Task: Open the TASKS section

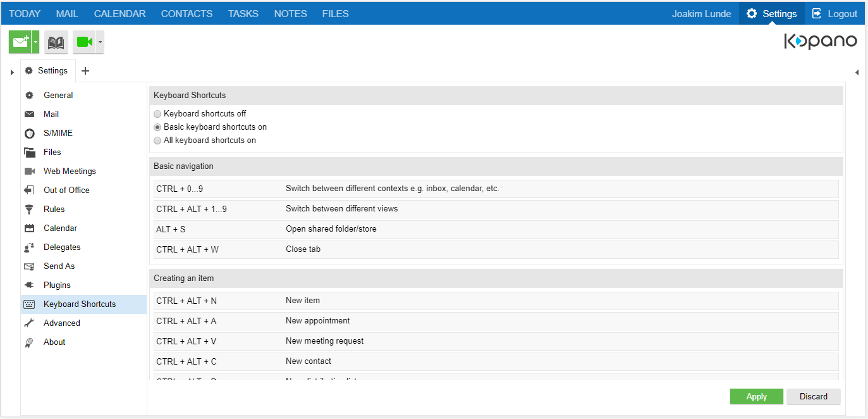Action: pos(243,13)
